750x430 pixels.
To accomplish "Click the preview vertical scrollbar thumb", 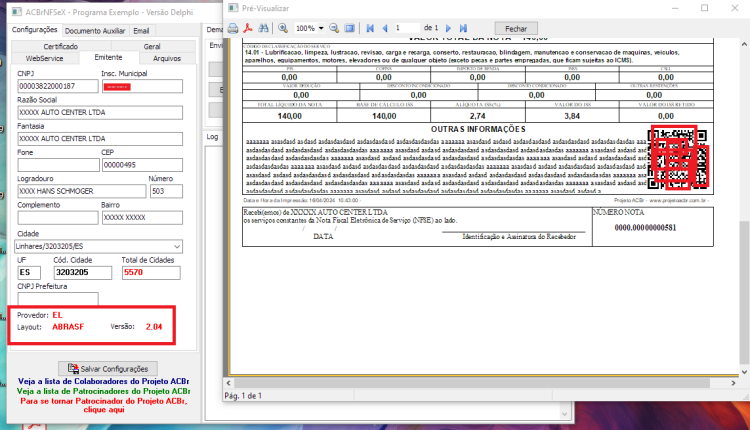I will (x=744, y=292).
